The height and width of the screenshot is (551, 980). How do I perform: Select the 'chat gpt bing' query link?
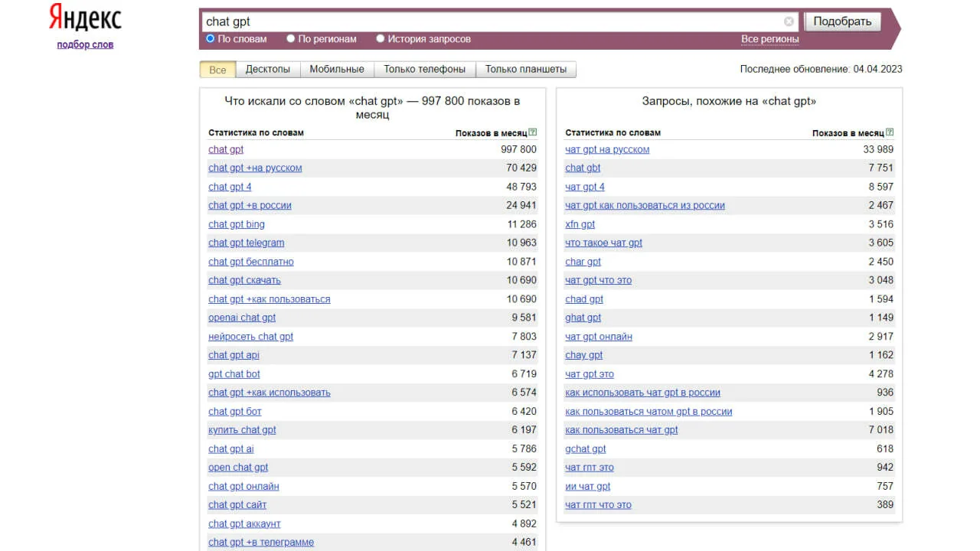(x=237, y=224)
